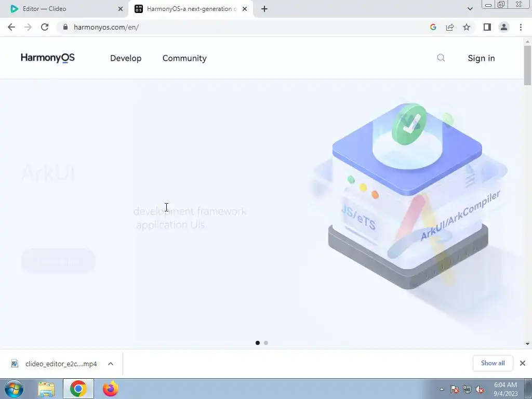The width and height of the screenshot is (532, 399).
Task: Open the network tray icon
Action: (467, 389)
